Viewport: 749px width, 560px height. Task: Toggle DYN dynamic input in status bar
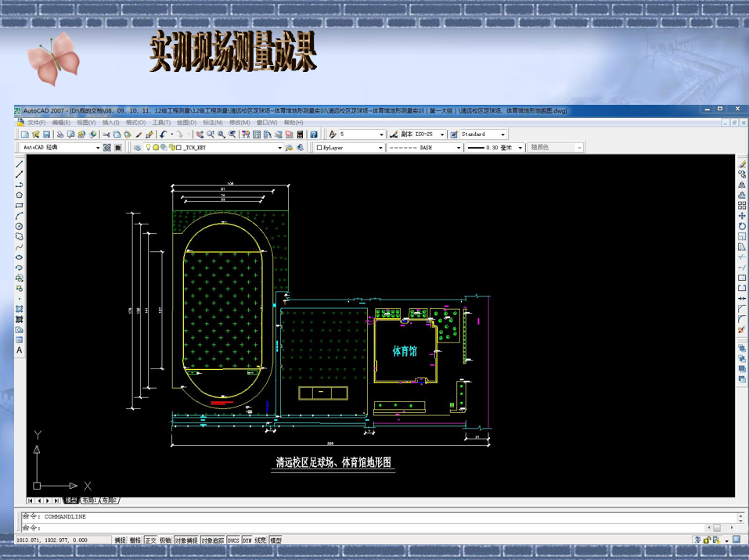tap(247, 540)
